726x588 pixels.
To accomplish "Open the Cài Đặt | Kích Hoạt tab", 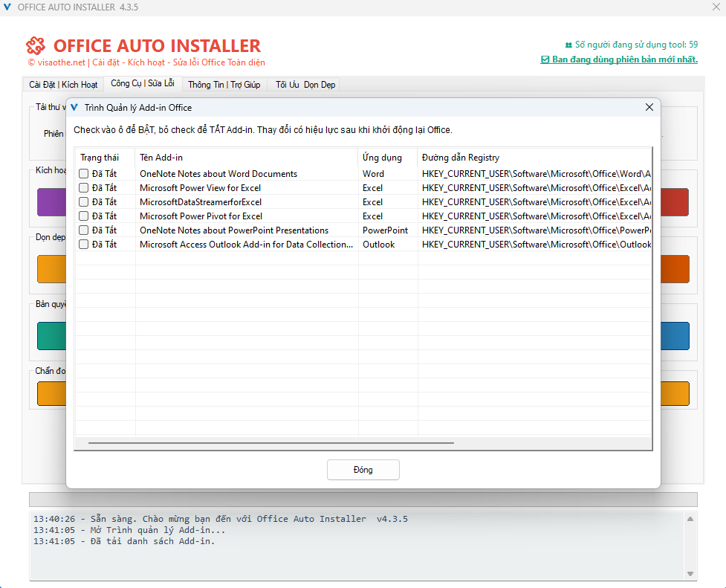I will click(63, 85).
